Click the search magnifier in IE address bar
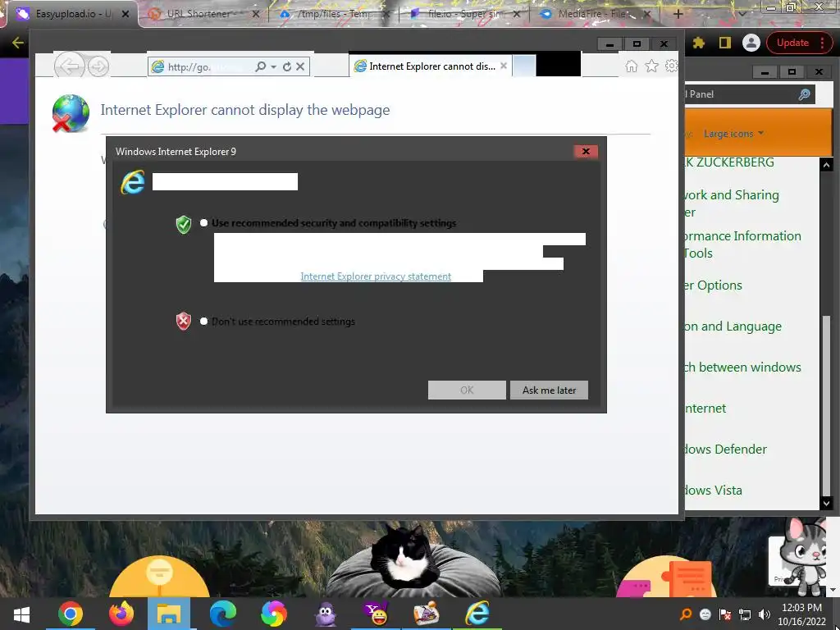The width and height of the screenshot is (840, 630). click(x=260, y=66)
